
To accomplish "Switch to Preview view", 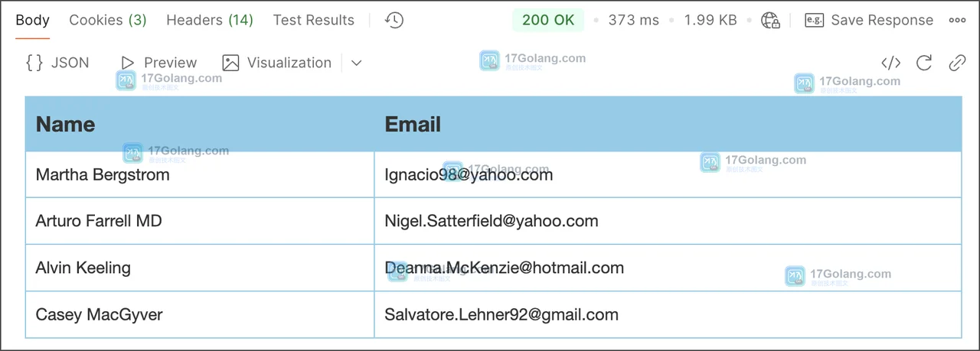I will [158, 63].
